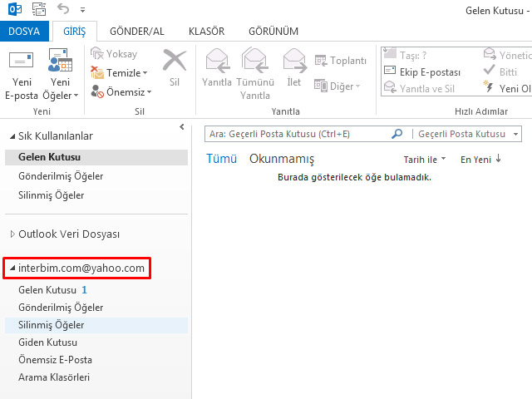Show Okunmamış unread messages filter
This screenshot has width=532, height=399.
tap(282, 159)
